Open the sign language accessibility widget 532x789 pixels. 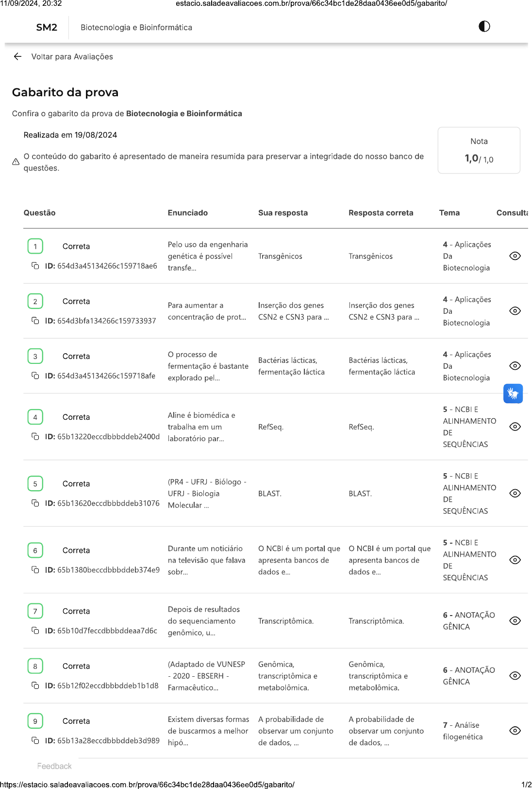tap(513, 394)
